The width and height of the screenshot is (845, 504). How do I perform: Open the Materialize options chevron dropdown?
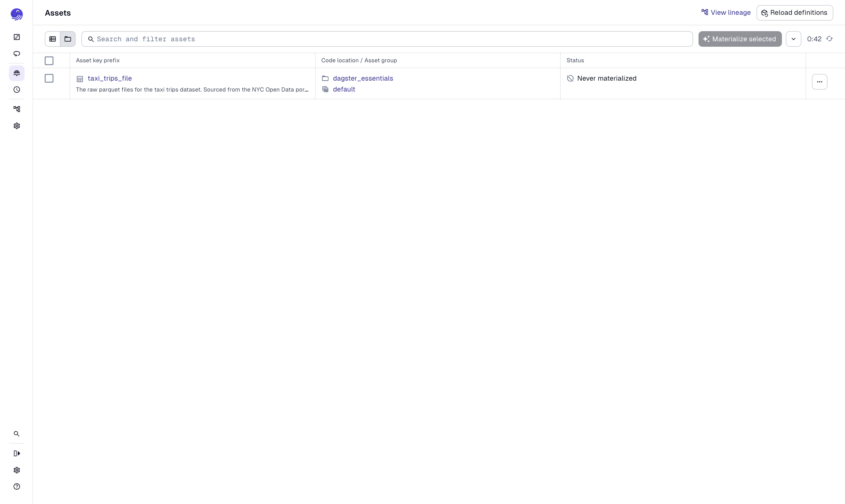tap(794, 39)
